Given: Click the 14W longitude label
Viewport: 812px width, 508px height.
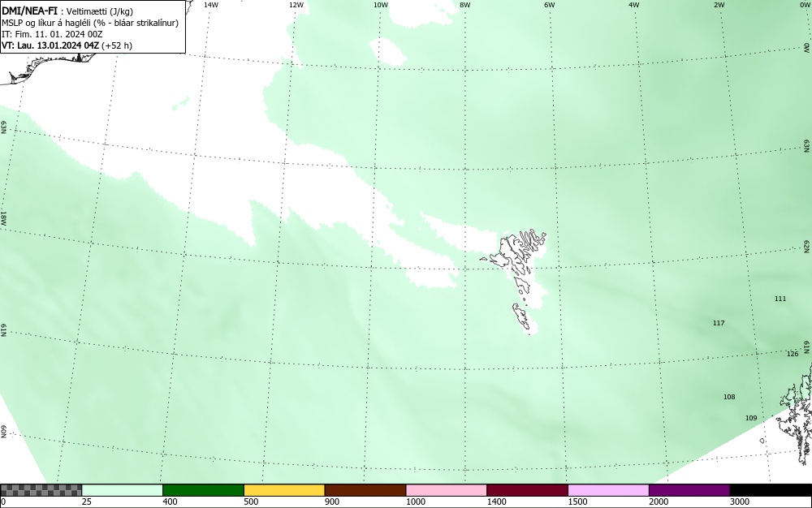Looking at the screenshot, I should 211,5.
